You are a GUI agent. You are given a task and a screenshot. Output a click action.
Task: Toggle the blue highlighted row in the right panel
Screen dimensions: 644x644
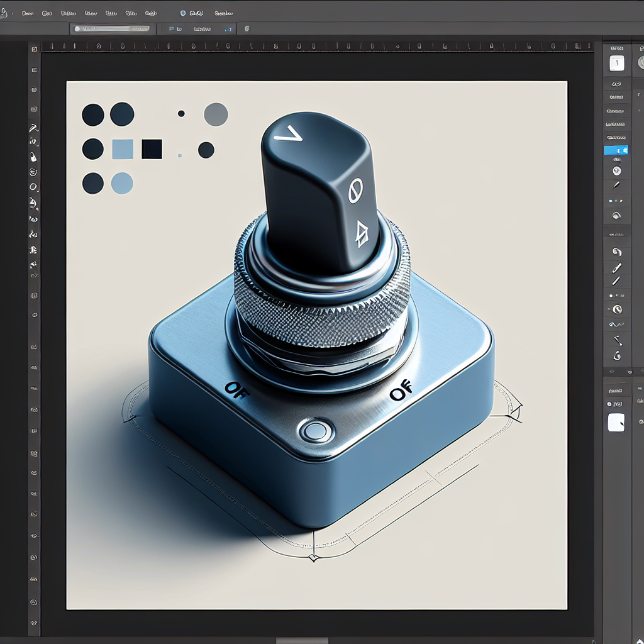click(x=616, y=151)
